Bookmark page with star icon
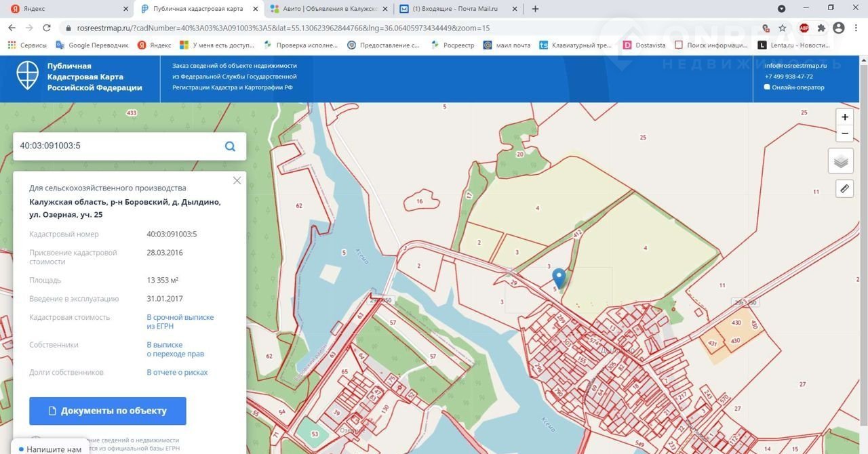 pos(783,28)
